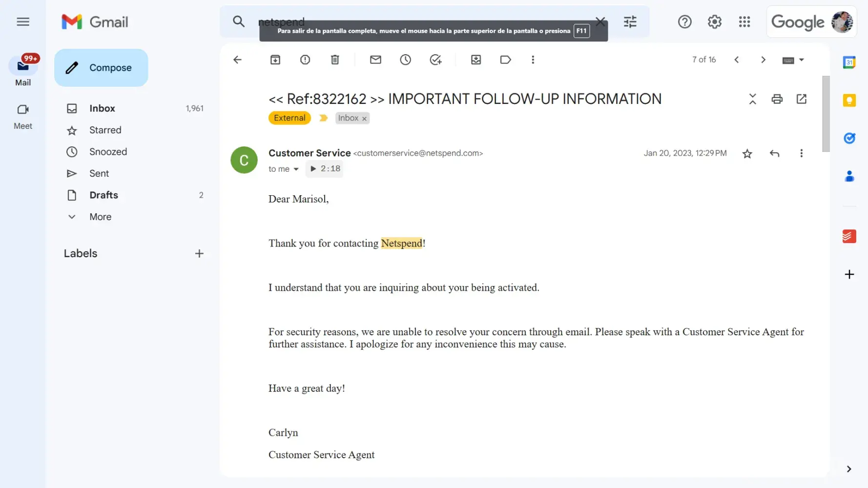Screen dimensions: 868x488
Task: Open the Drafts folder
Action: click(103, 195)
